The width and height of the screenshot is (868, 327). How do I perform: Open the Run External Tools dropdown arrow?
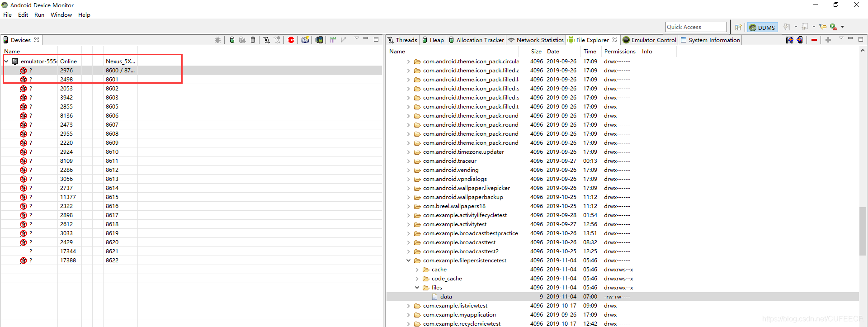(x=842, y=27)
